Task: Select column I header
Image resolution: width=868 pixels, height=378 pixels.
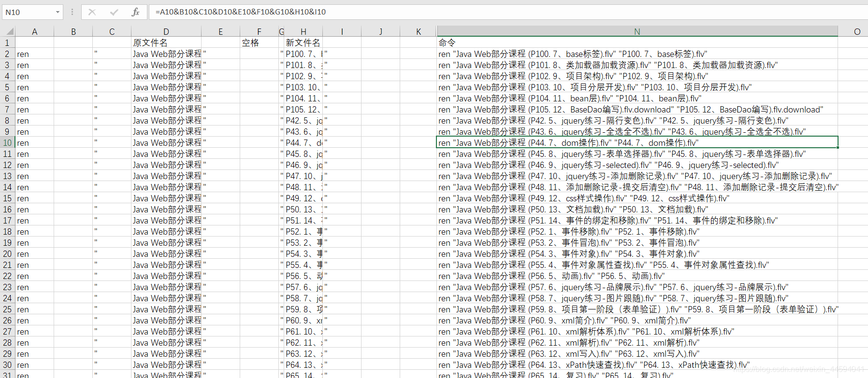Action: [342, 31]
